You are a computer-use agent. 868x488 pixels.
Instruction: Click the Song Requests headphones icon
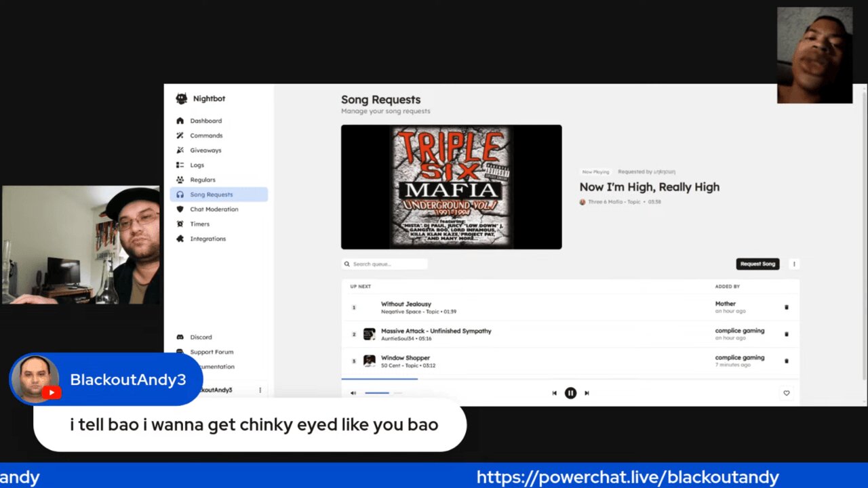click(180, 195)
